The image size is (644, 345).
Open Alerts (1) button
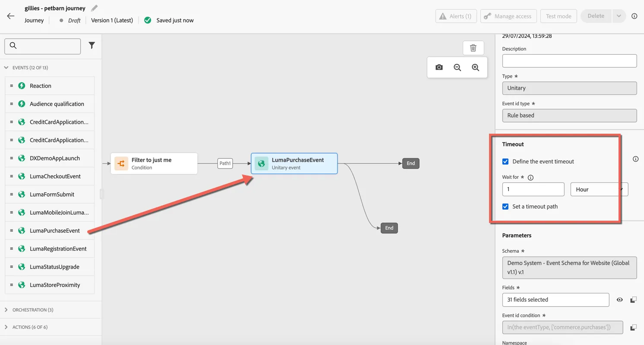(456, 16)
